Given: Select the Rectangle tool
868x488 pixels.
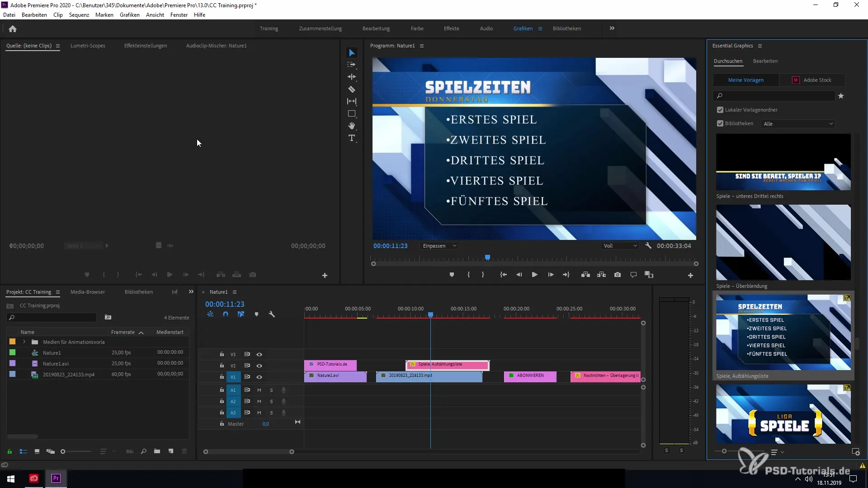Looking at the screenshot, I should pos(352,113).
